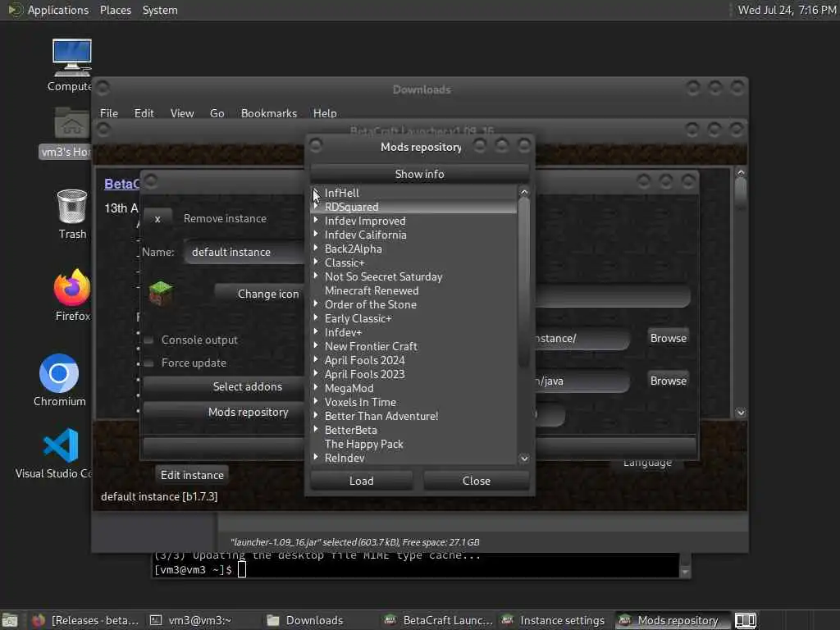Click the Applications menu logo icon
Viewport: 840px width, 630px height.
click(x=15, y=10)
